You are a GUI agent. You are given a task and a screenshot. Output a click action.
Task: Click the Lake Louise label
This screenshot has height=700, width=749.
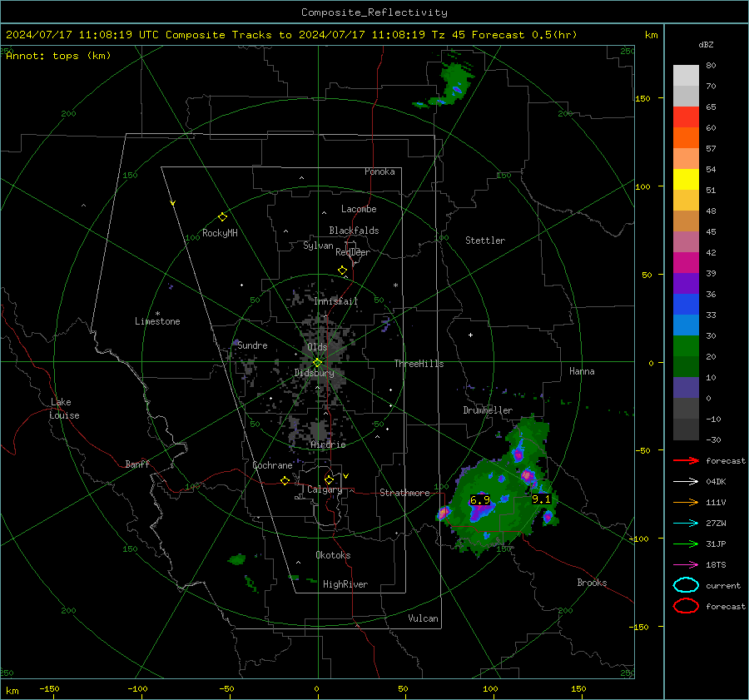64,409
